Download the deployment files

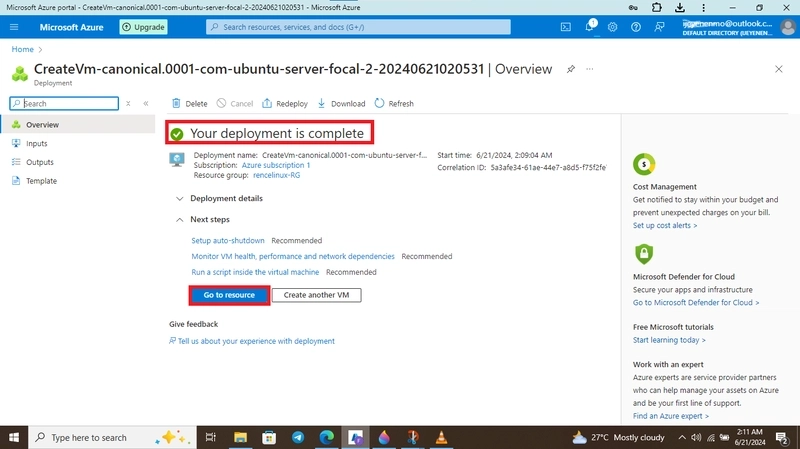(341, 104)
